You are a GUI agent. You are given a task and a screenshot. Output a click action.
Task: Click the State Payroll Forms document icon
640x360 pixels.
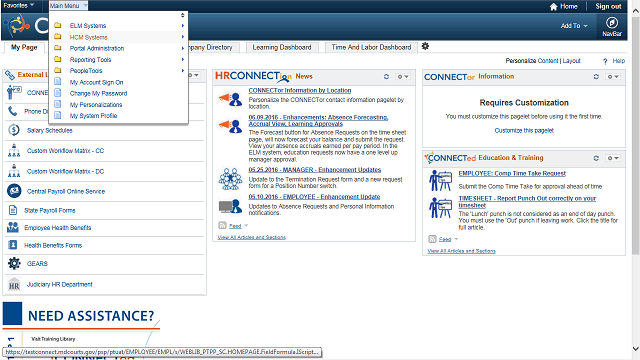(13, 210)
